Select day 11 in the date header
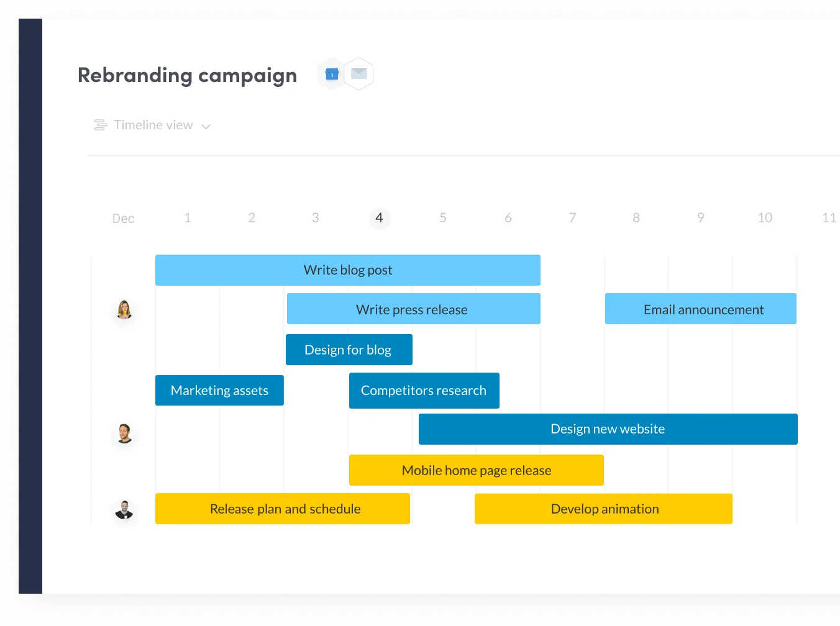Image resolution: width=840 pixels, height=626 pixels. (x=829, y=218)
